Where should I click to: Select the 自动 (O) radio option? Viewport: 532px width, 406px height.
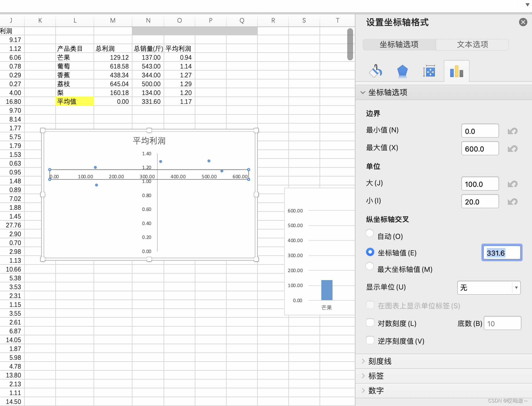[x=370, y=233]
